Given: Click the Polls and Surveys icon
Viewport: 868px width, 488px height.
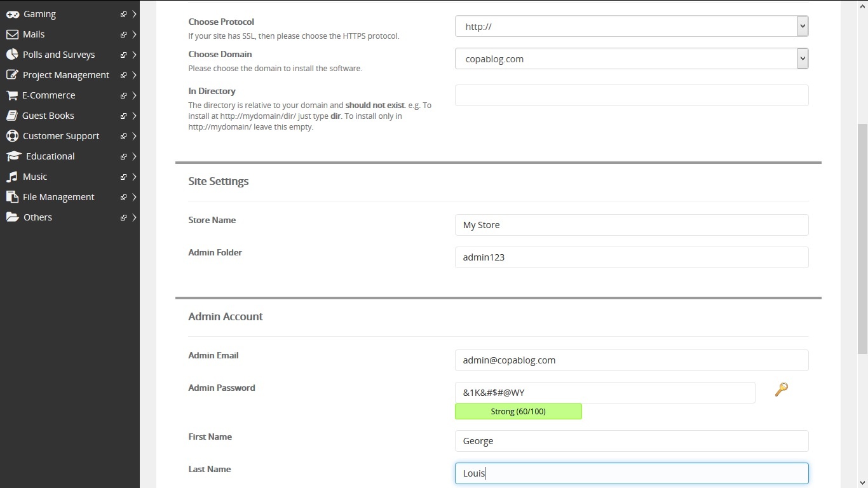Looking at the screenshot, I should [x=11, y=54].
